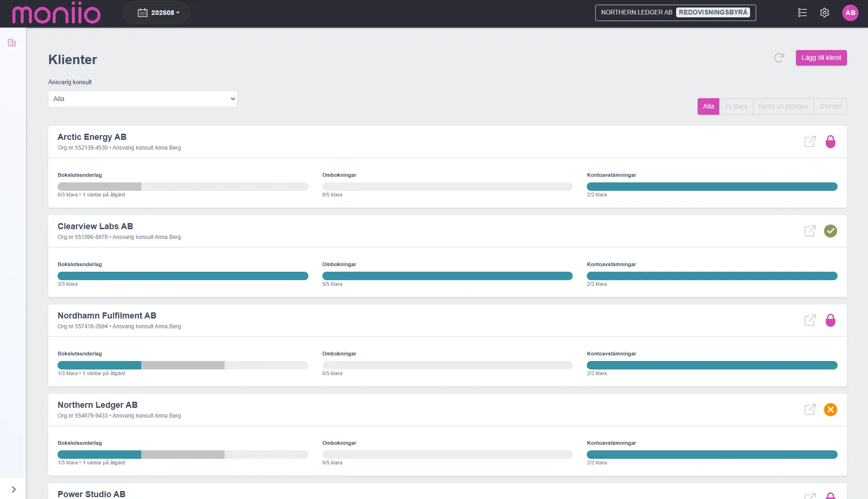Click Arctic Energy's Org.nr 552139-4530 line
Viewport: 868px width, 499px height.
tap(119, 148)
